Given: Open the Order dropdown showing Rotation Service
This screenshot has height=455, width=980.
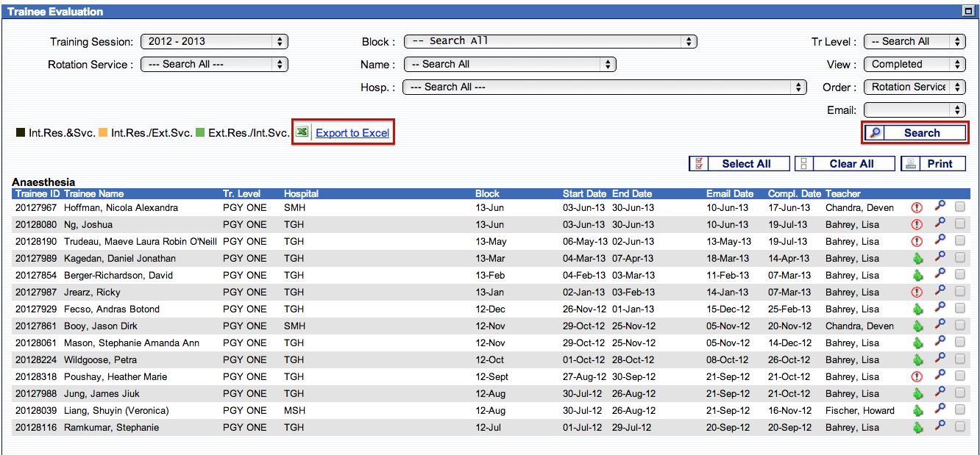Looking at the screenshot, I should pyautogui.click(x=914, y=87).
